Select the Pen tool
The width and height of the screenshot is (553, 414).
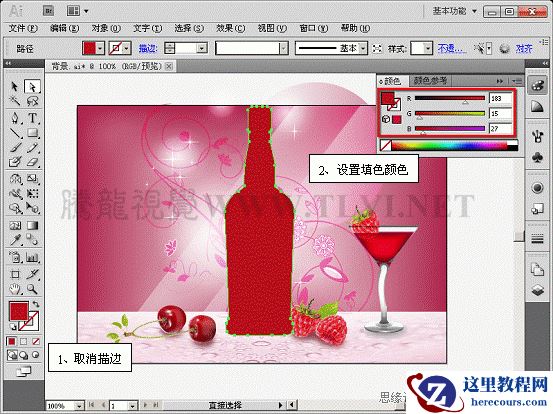click(14, 117)
